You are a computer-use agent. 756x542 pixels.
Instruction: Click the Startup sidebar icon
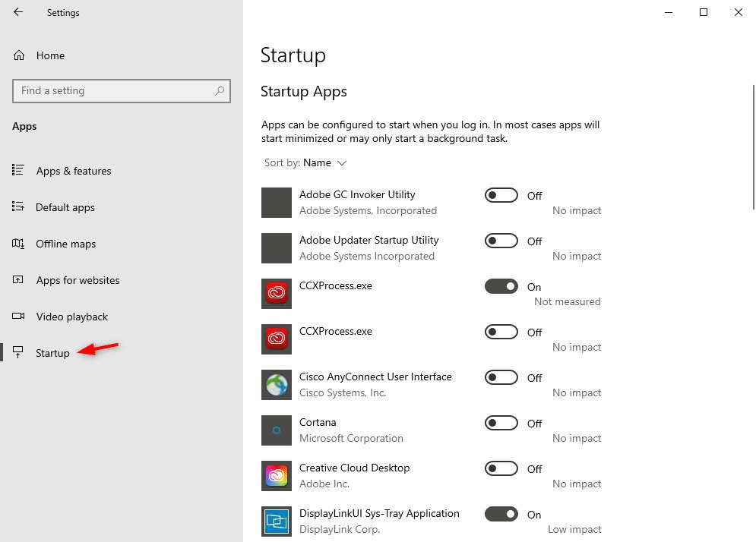click(17, 352)
